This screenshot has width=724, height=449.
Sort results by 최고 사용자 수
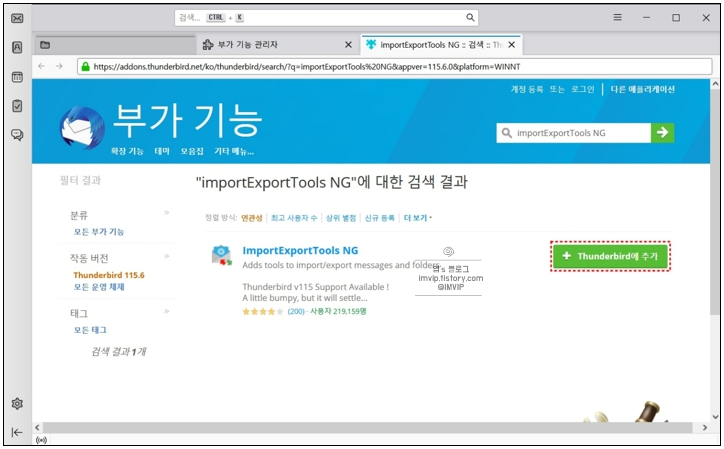click(x=294, y=218)
